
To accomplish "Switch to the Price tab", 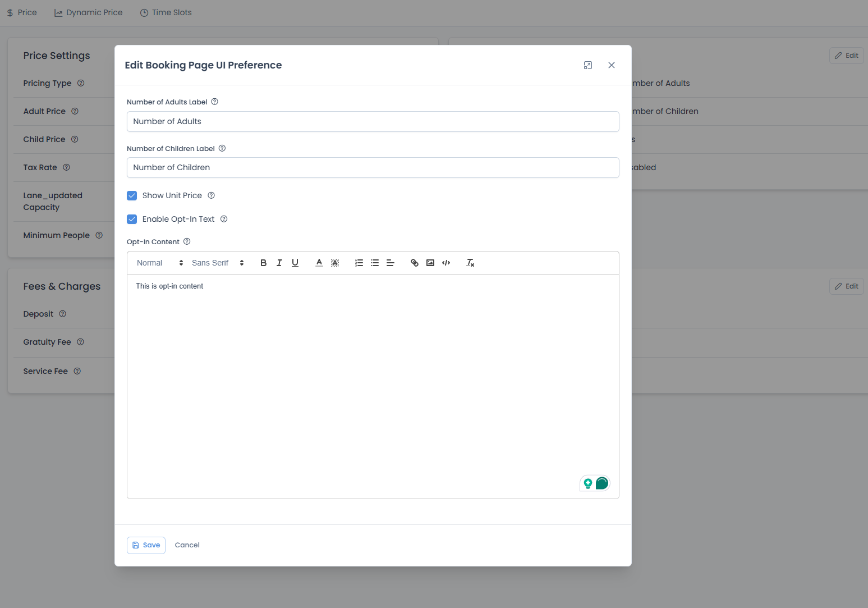I will coord(22,12).
